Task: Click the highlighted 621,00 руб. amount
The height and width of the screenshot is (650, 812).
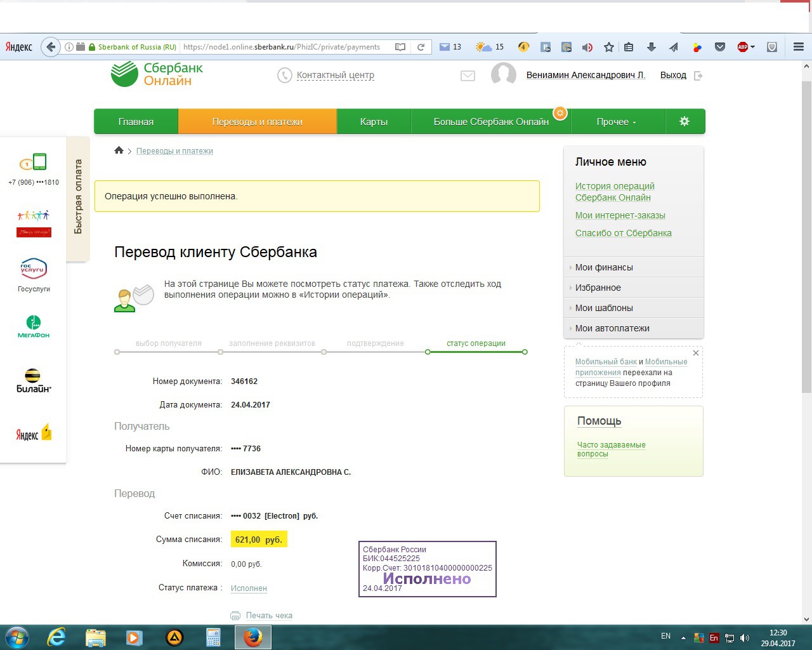Action: (259, 540)
